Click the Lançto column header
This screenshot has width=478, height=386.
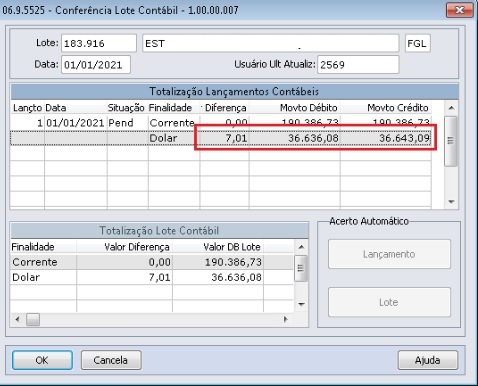[27, 108]
